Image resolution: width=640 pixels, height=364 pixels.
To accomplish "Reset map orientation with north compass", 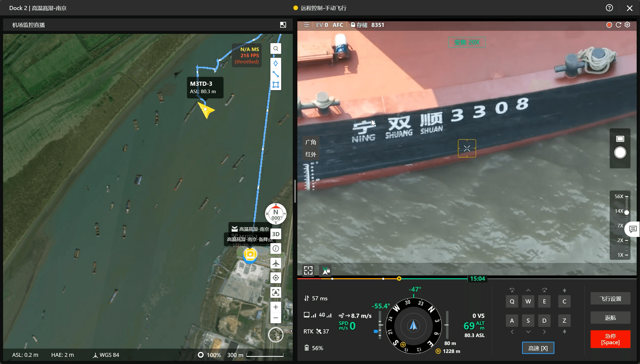I will point(276,214).
